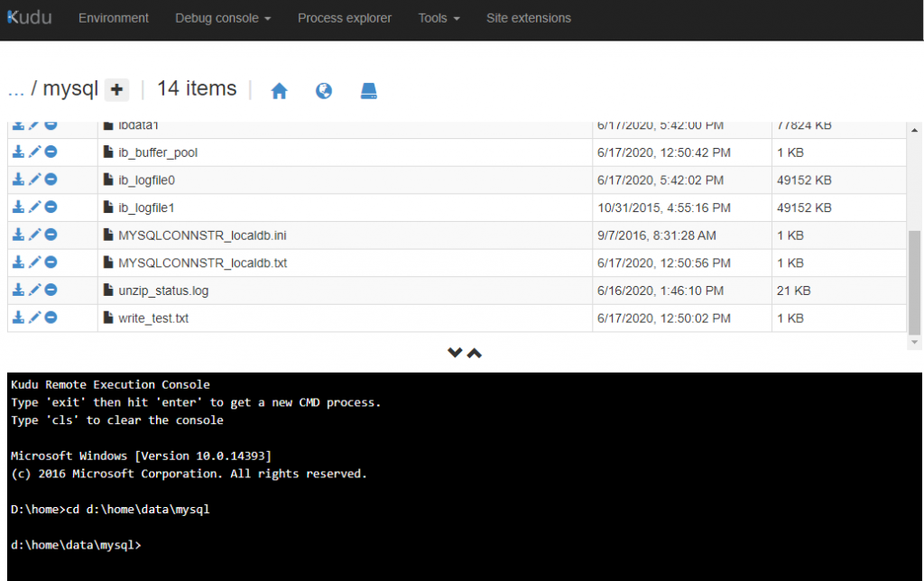Delete the ib_logfile0 file

tap(51, 180)
